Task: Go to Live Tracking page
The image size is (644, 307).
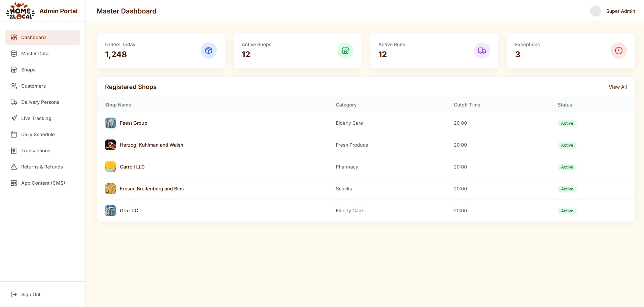Action: (42, 118)
